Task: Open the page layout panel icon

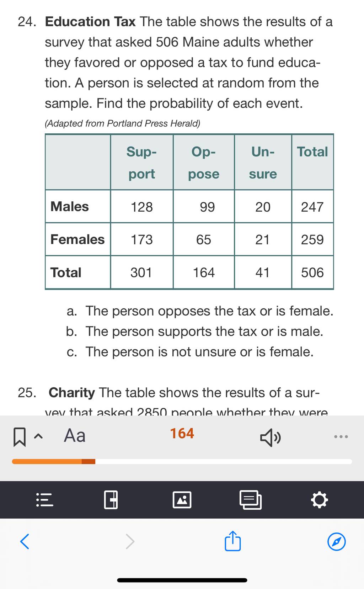Action: coord(111,500)
